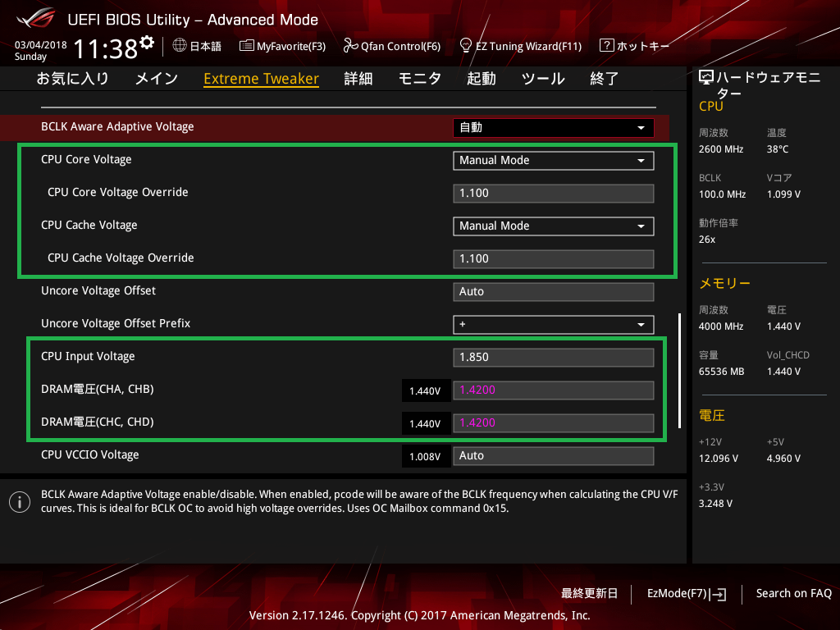Image resolution: width=840 pixels, height=630 pixels.
Task: Click the date 03/04/2018
Action: 41,45
